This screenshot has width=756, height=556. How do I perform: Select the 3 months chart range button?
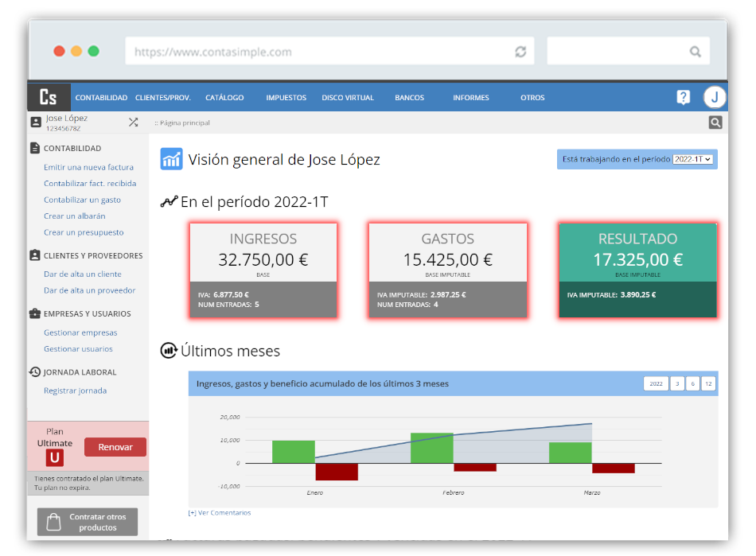tap(677, 384)
